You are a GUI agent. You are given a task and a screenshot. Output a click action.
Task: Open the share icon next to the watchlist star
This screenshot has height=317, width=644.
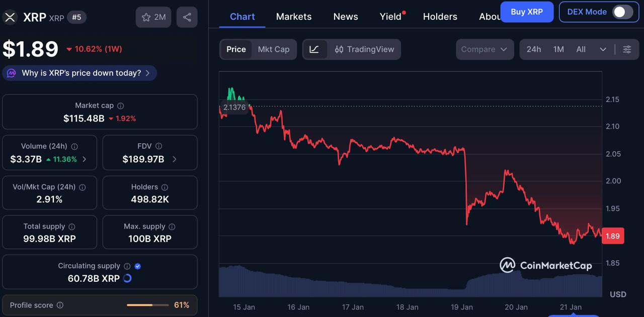point(187,17)
